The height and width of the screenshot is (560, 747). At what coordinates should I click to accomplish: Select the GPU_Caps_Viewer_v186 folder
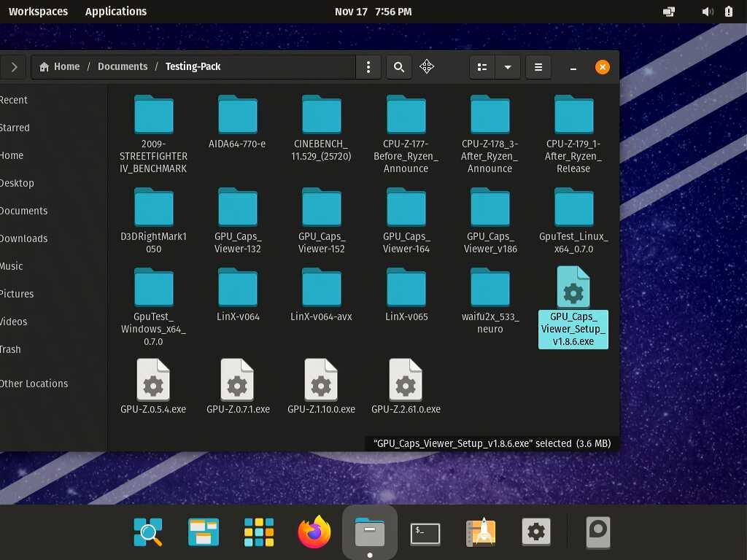pos(489,221)
